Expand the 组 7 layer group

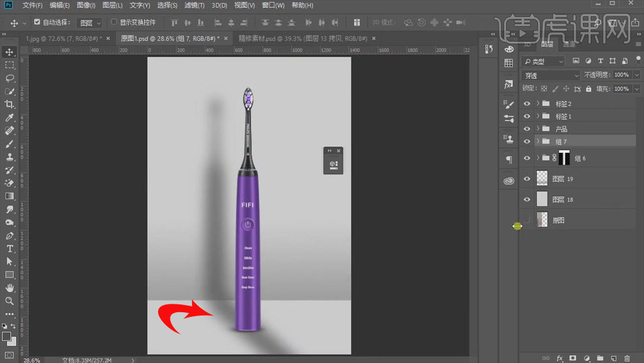pyautogui.click(x=537, y=141)
